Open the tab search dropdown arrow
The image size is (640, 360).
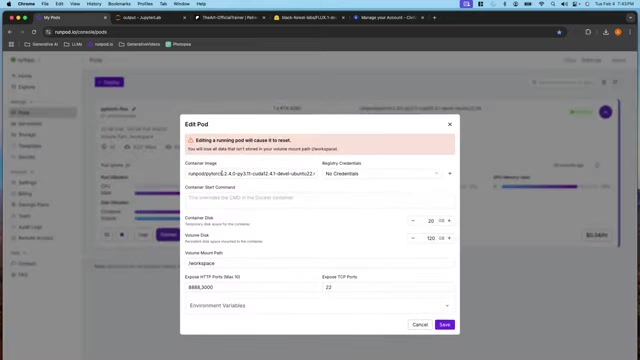click(x=630, y=18)
